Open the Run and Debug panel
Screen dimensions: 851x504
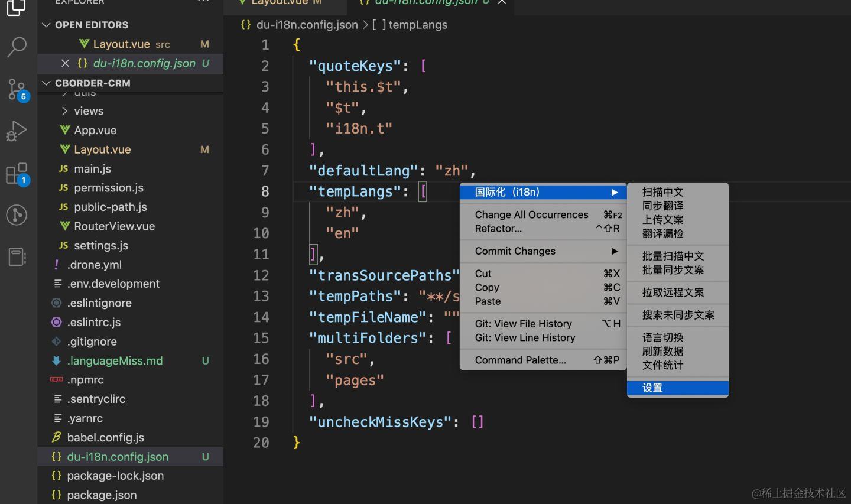[17, 130]
